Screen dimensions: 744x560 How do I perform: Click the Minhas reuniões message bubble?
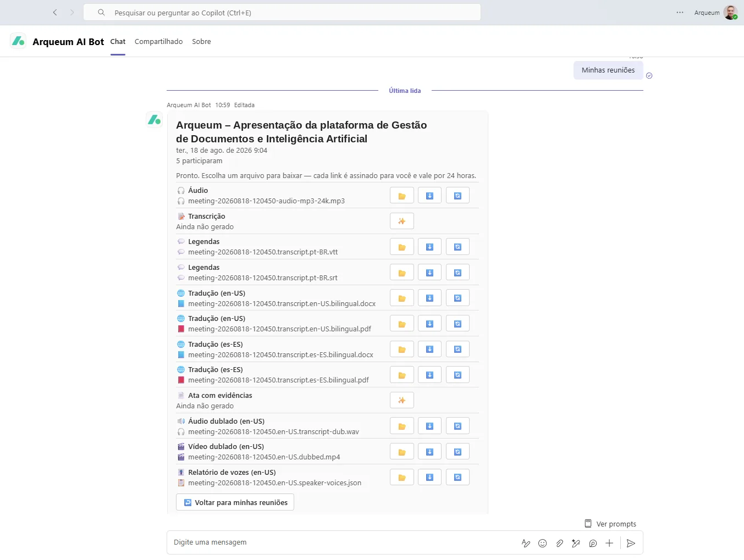point(608,70)
